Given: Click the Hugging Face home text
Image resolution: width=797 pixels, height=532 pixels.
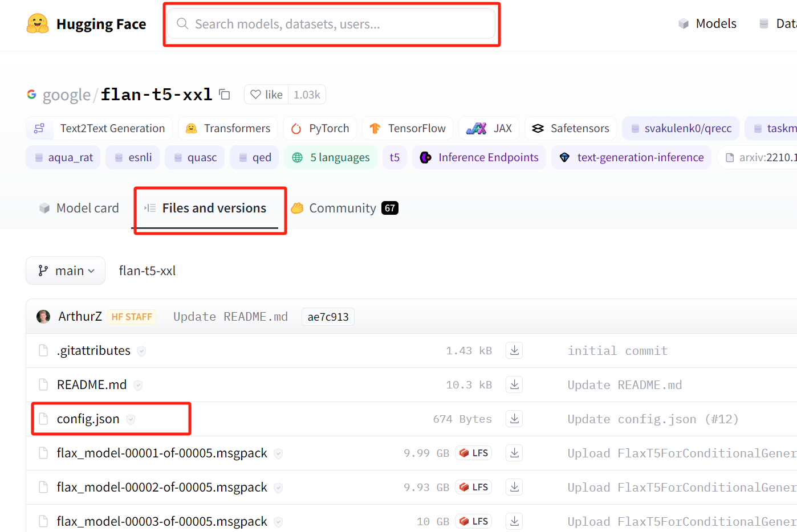Looking at the screenshot, I should tap(101, 24).
